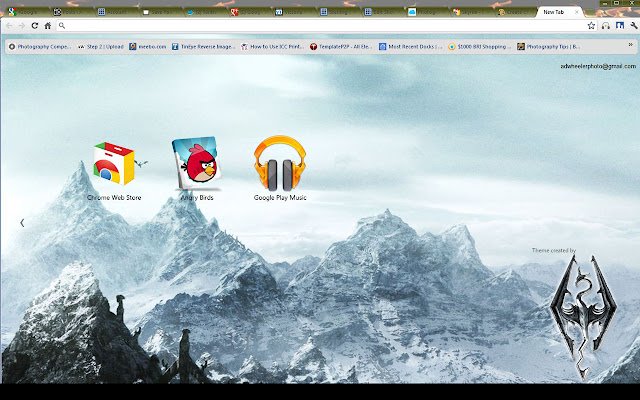The height and width of the screenshot is (400, 640).
Task: Maximize the Chrome window
Action: click(x=616, y=3)
